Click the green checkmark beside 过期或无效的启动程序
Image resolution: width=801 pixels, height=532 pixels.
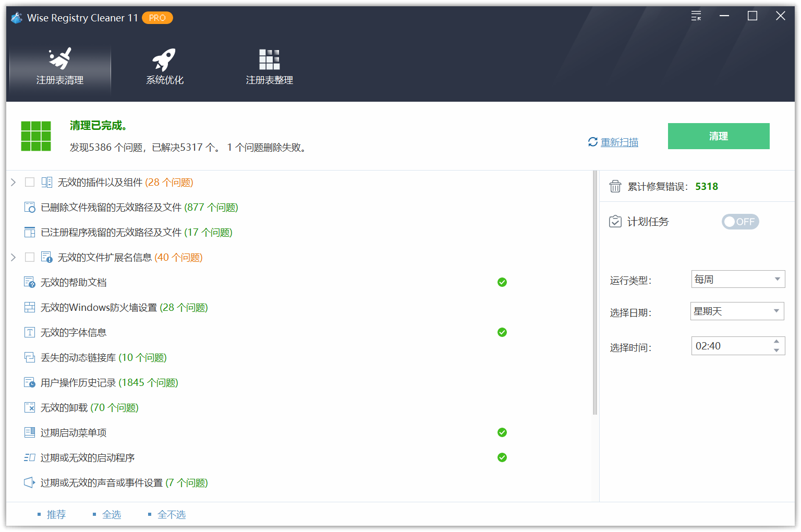(502, 457)
